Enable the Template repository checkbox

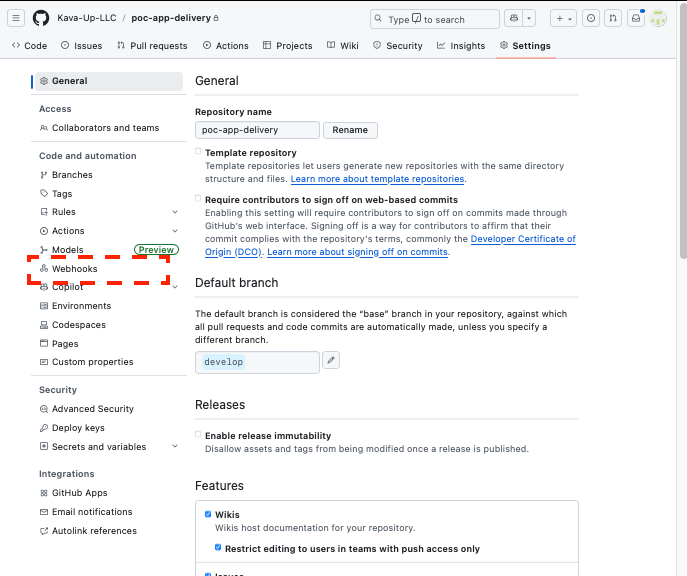pos(198,152)
